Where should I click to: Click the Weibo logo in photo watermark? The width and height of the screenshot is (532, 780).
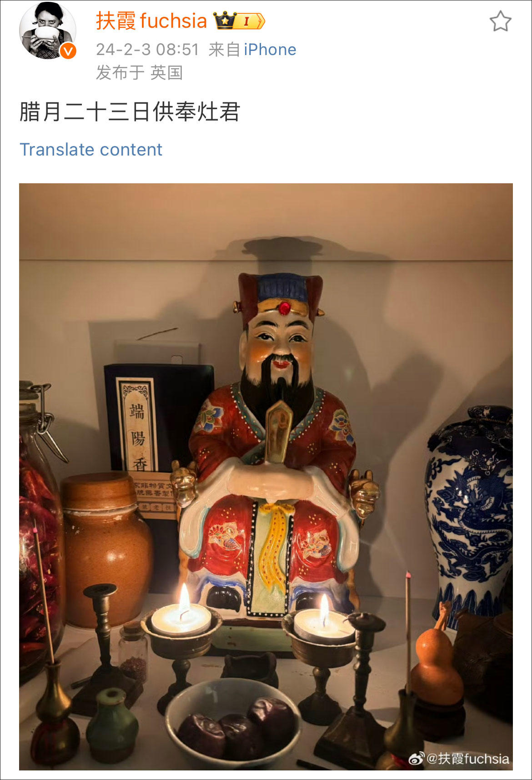(x=416, y=758)
